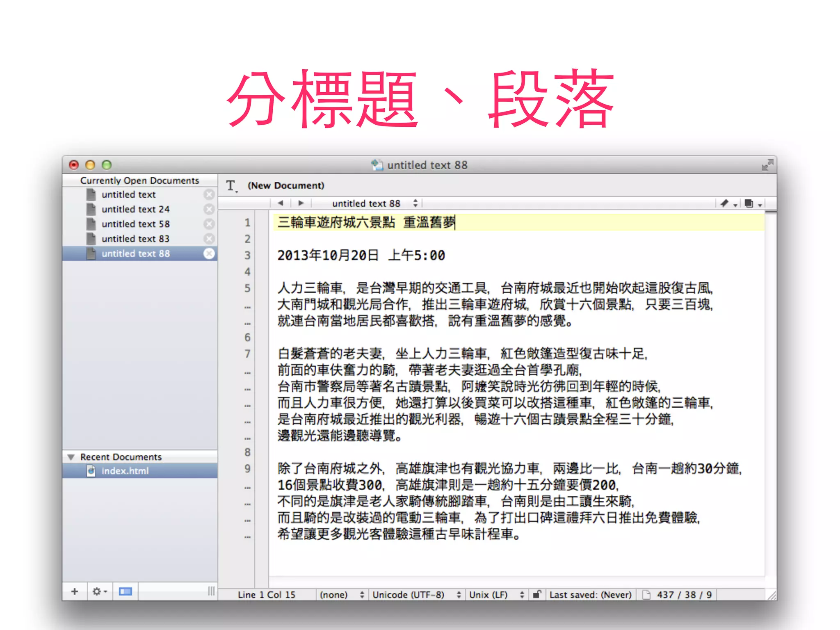
Task: Click the text options T icon
Action: click(x=231, y=186)
